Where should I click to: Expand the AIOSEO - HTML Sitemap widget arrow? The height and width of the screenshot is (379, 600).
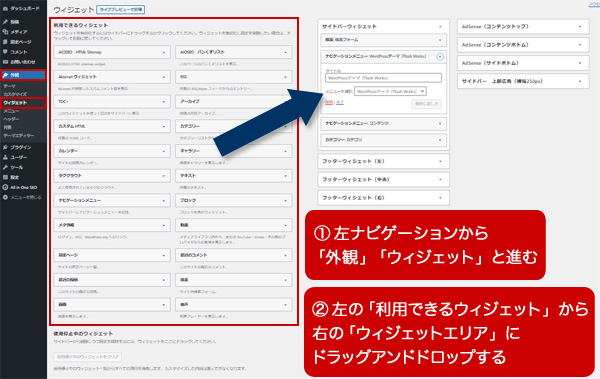pos(164,52)
